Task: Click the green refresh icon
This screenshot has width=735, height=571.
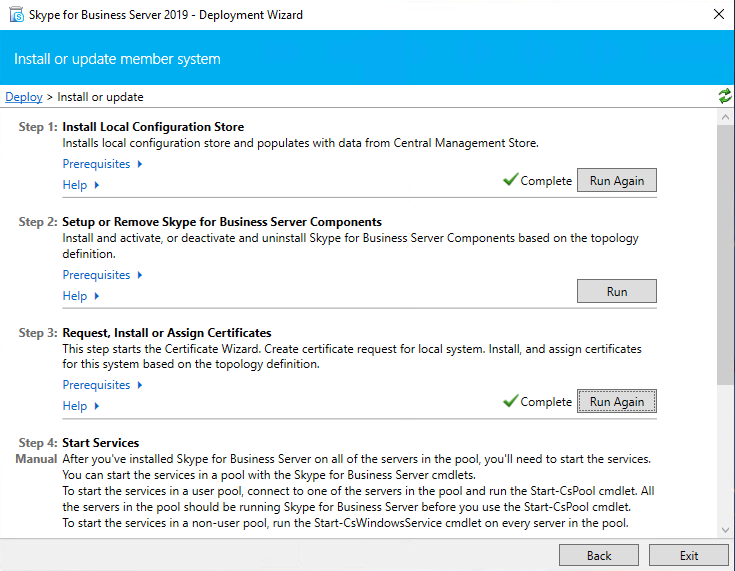Action: [724, 96]
